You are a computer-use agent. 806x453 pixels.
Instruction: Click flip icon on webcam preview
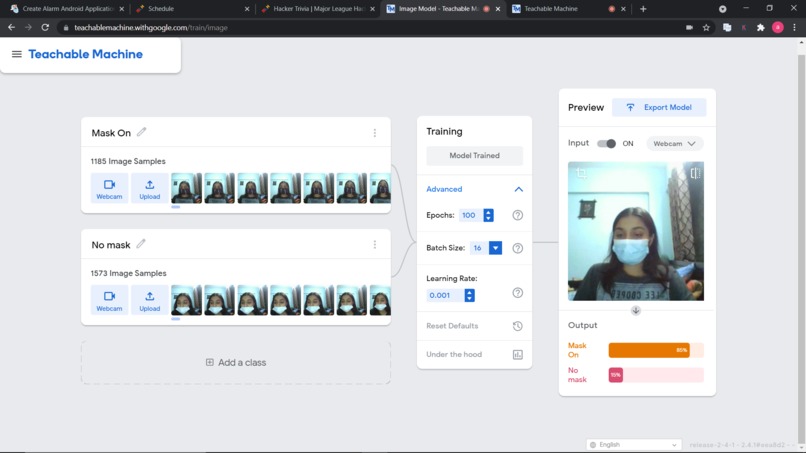(x=695, y=173)
